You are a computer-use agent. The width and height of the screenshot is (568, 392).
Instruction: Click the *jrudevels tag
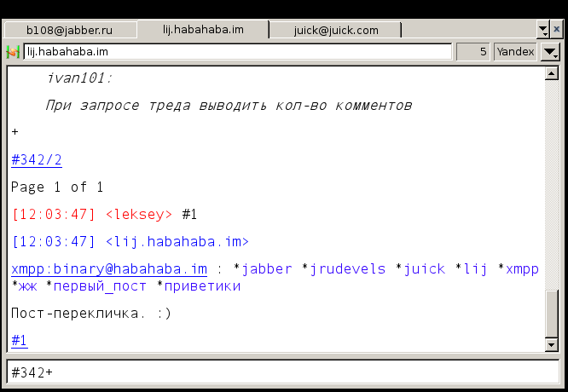pyautogui.click(x=344, y=269)
